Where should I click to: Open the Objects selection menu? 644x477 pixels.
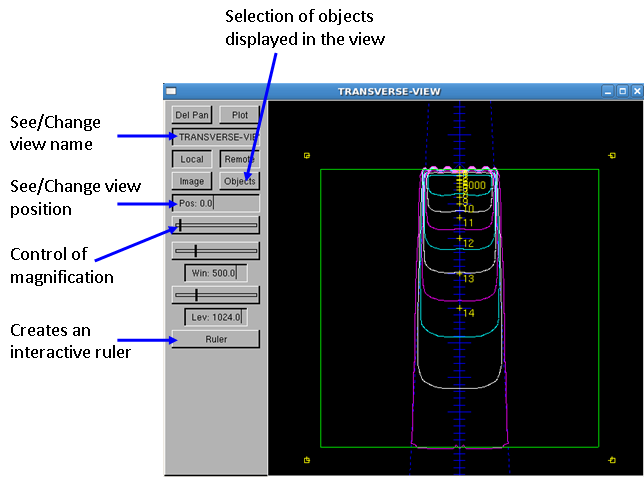pyautogui.click(x=239, y=181)
